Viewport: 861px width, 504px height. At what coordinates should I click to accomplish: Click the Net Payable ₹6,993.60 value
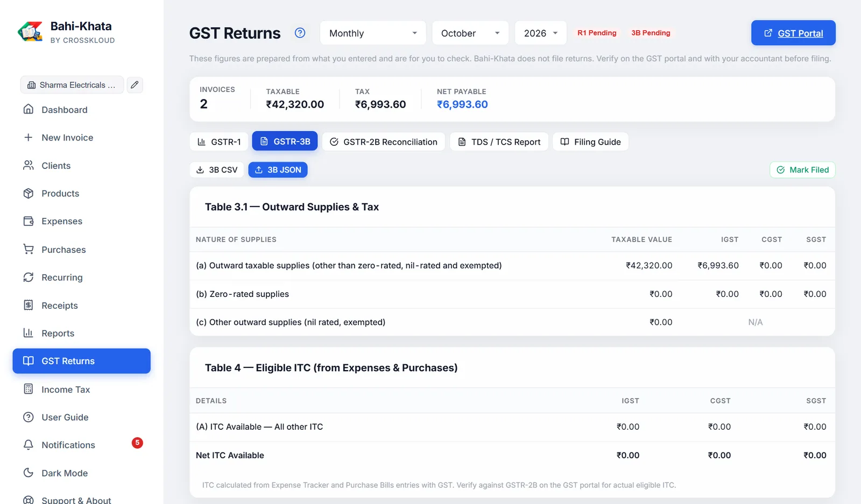tap(462, 104)
